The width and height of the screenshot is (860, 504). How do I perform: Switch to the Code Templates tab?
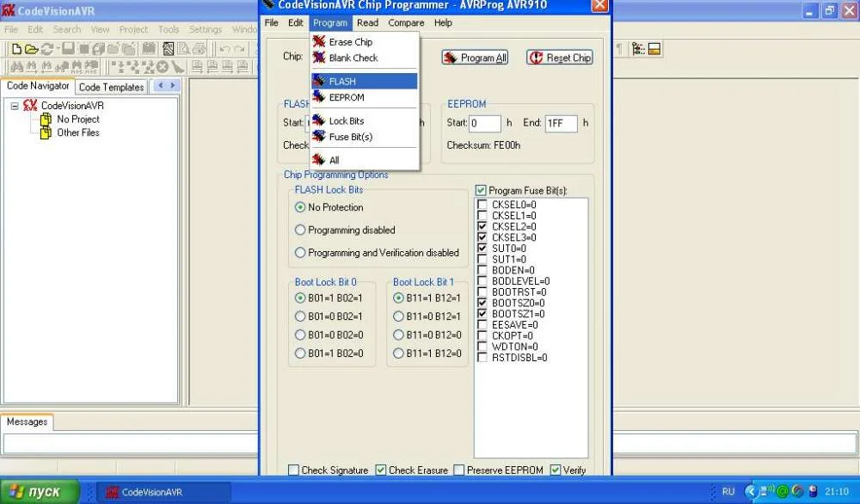click(111, 87)
